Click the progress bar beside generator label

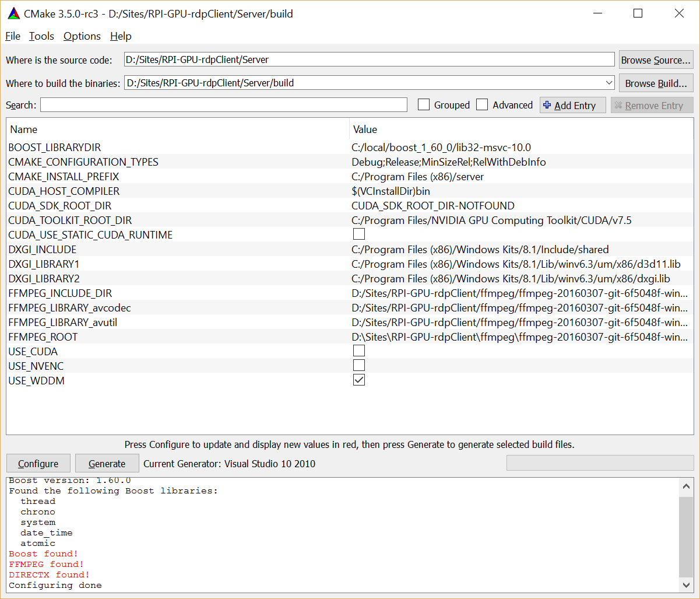click(600, 463)
